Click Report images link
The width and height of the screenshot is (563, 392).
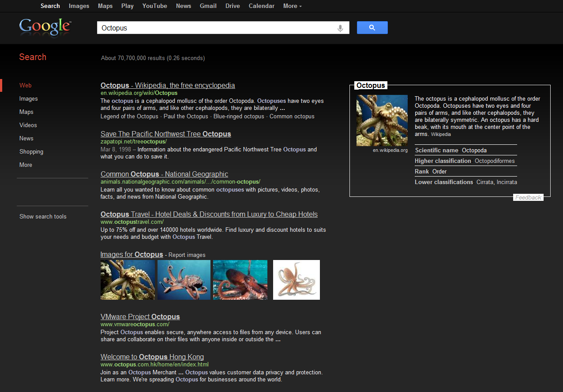(x=187, y=255)
